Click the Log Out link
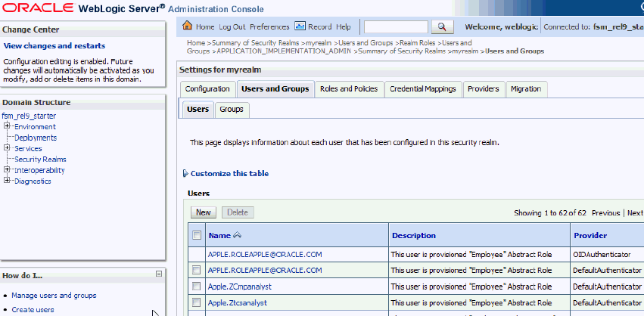Screen dimensions: 644x316 (232, 27)
